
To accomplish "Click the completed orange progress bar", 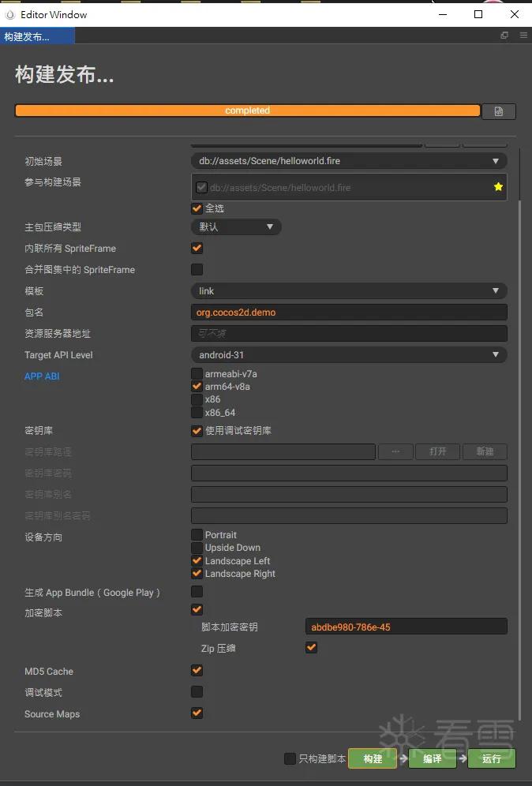I will click(x=247, y=110).
